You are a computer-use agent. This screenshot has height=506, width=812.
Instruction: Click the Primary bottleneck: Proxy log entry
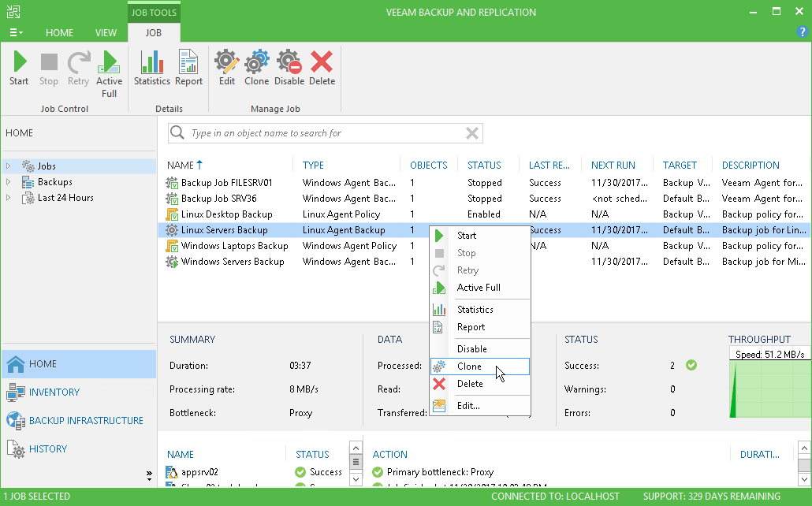tap(440, 472)
